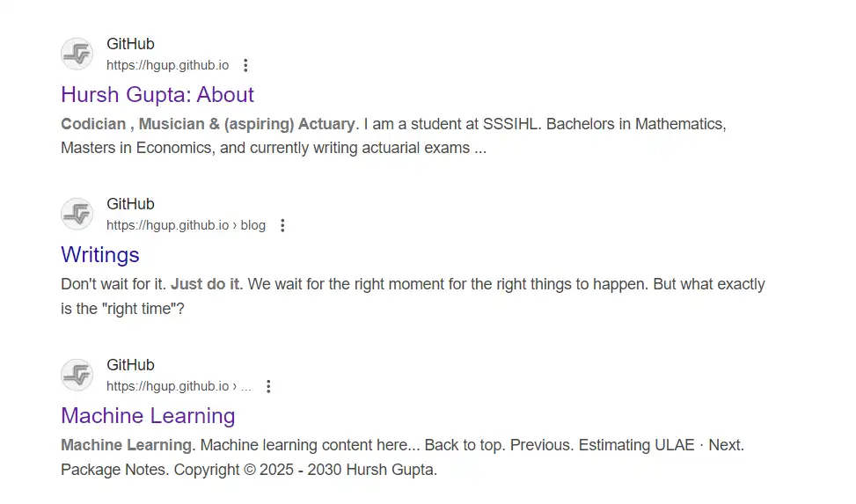Click the favicon of the Machine Learning result
Viewport: 856px width, 504px height.
pos(77,375)
